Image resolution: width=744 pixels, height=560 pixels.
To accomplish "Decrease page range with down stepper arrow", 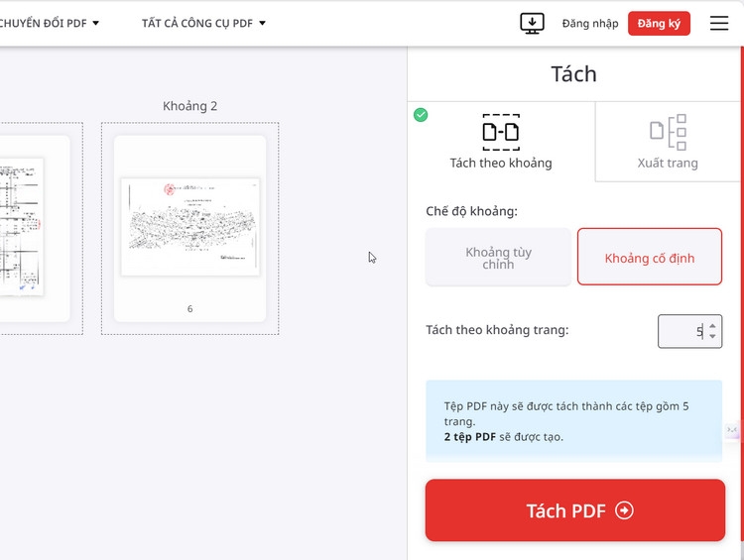I will click(x=712, y=336).
